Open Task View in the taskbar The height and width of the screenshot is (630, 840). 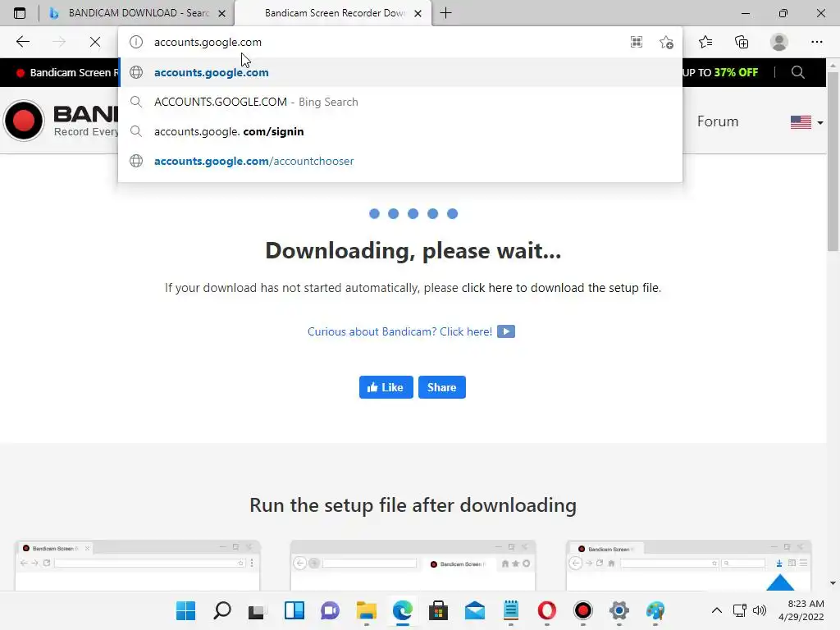tap(257, 610)
